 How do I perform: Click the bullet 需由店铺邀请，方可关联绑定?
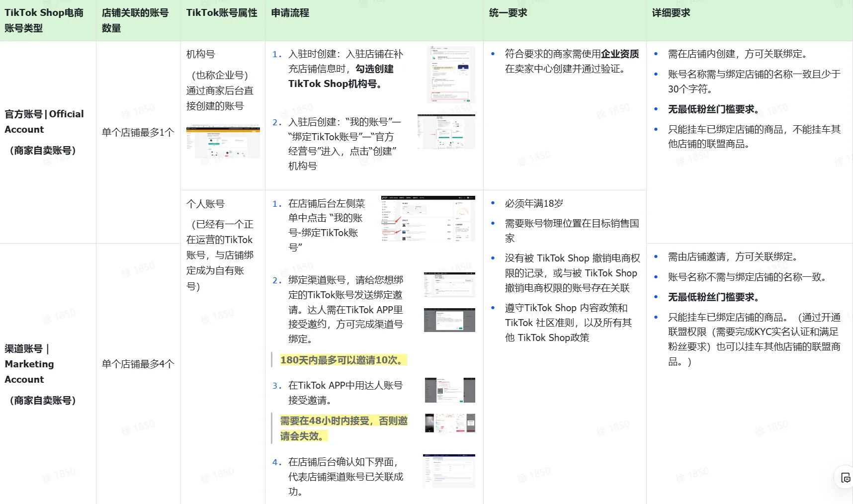tap(733, 256)
